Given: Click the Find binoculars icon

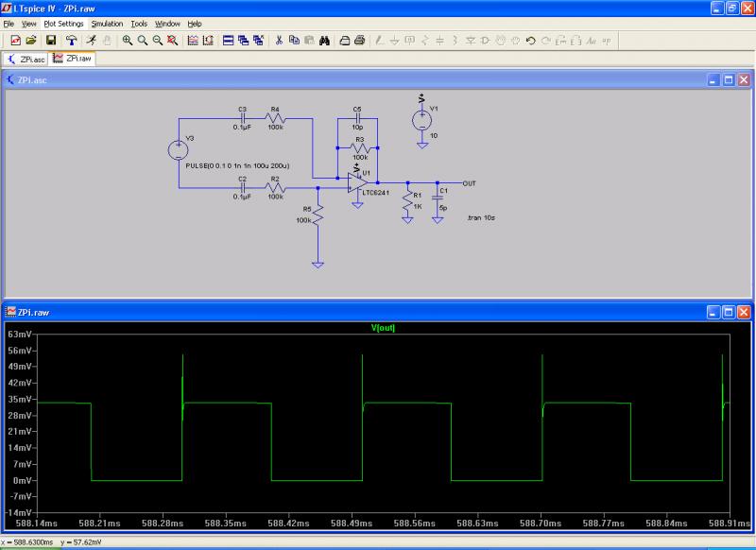Looking at the screenshot, I should (x=324, y=41).
